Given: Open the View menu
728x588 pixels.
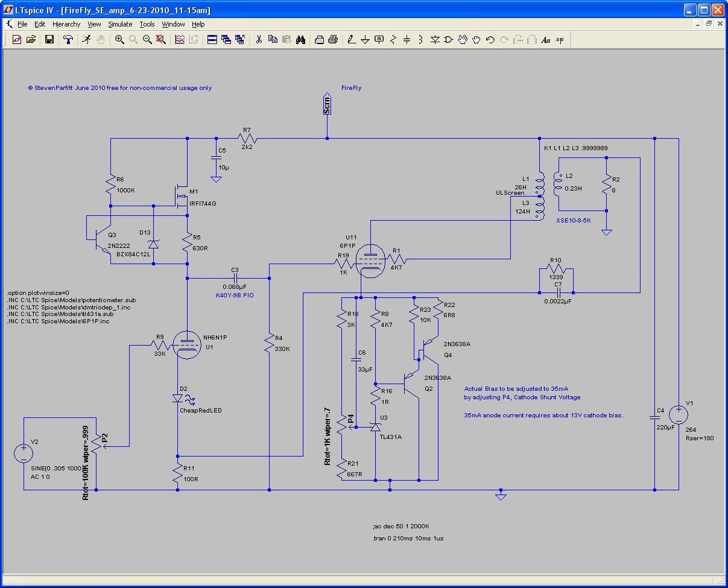Looking at the screenshot, I should [94, 24].
